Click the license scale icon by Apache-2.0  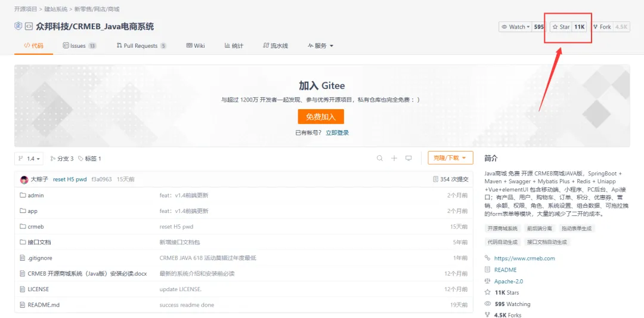pyautogui.click(x=488, y=281)
